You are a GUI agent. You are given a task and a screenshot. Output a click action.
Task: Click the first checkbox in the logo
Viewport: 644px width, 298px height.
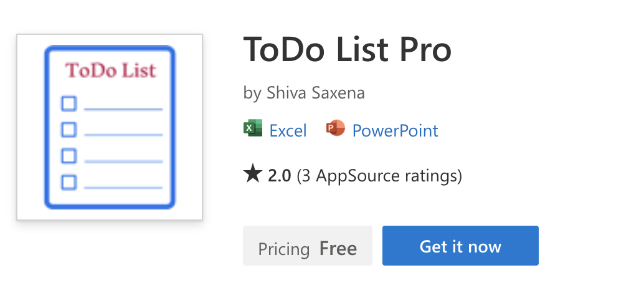coord(69,103)
